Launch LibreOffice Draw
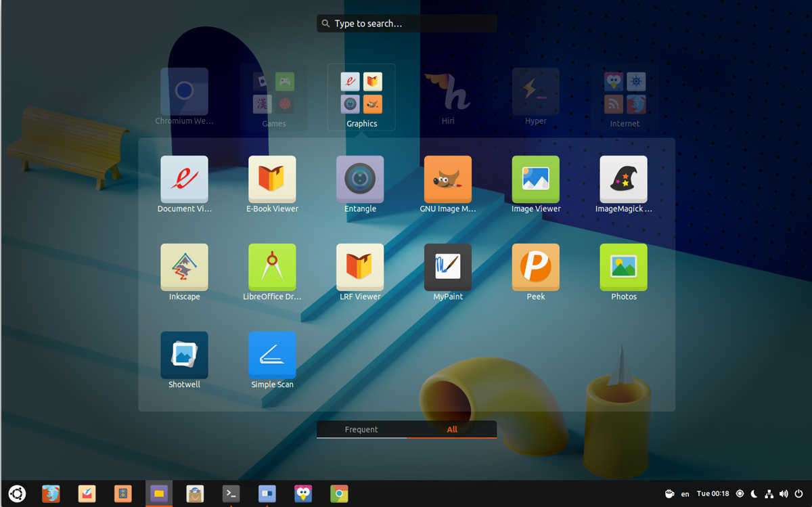This screenshot has height=507, width=812. coord(272,267)
